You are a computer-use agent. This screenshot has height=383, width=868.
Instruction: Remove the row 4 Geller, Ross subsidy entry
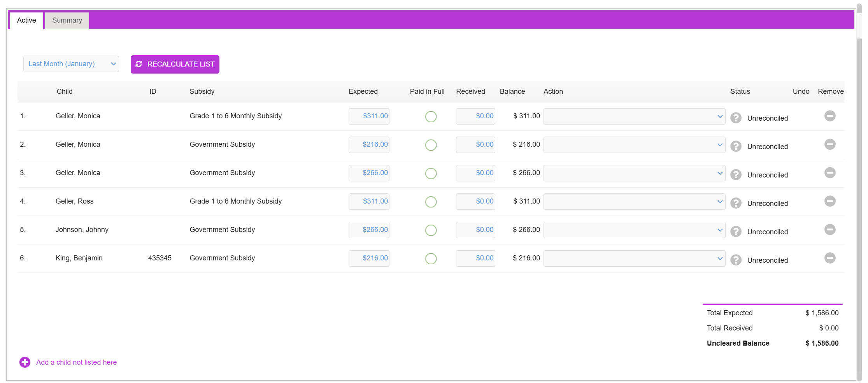tap(830, 201)
